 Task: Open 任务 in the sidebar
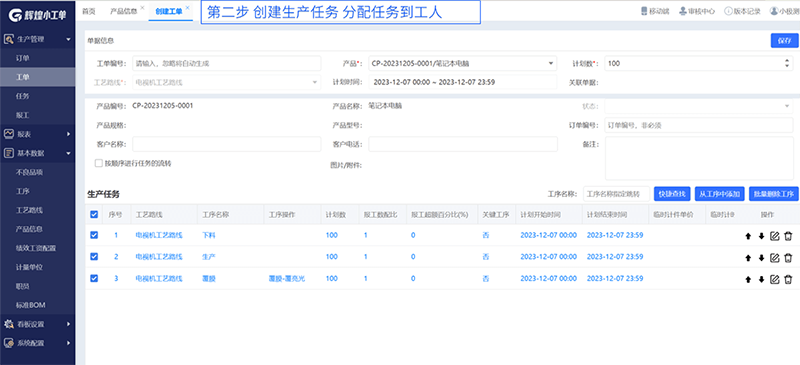38,96
